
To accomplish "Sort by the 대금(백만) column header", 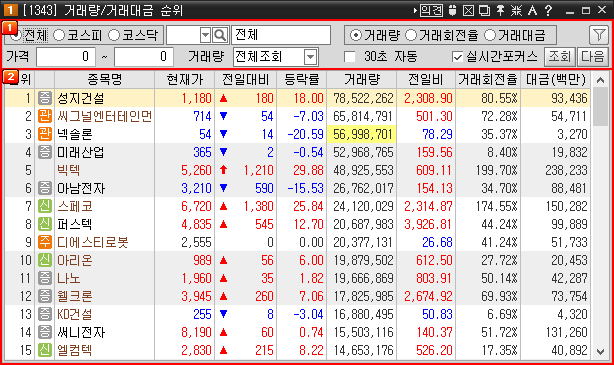I will 556,80.
